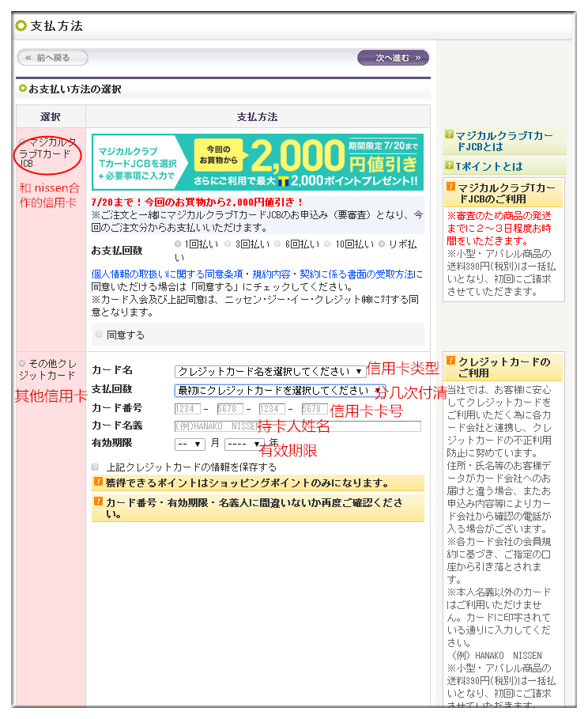Go back with 前へ戻る button
The height and width of the screenshot is (719, 588).
53,58
